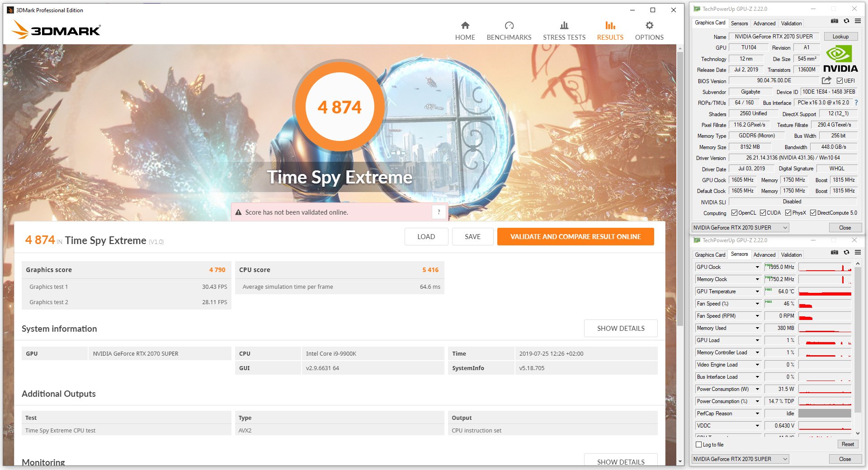The image size is (868, 470).
Task: Click GPU-Z Sensors scrollbar down arrow
Action: coord(858,433)
